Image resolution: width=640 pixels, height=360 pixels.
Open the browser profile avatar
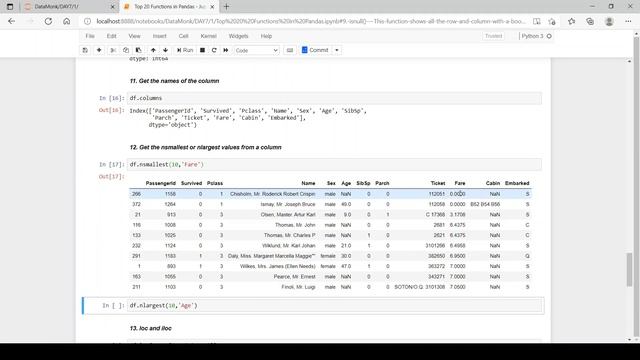[609, 21]
